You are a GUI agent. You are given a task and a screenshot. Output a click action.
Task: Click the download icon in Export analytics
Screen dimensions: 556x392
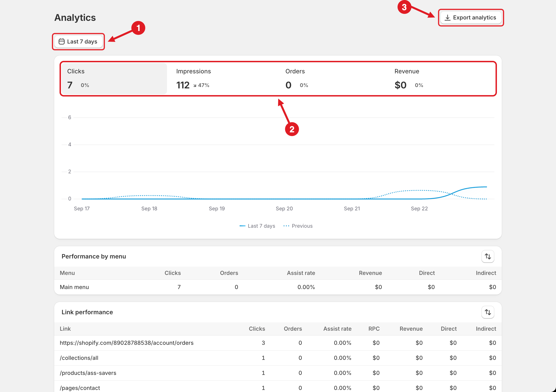(448, 18)
